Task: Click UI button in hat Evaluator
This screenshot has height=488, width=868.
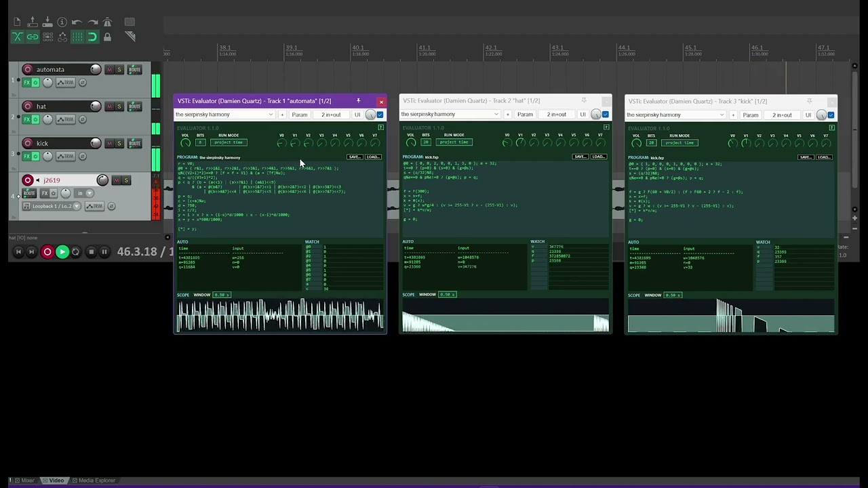Action: pyautogui.click(x=583, y=115)
